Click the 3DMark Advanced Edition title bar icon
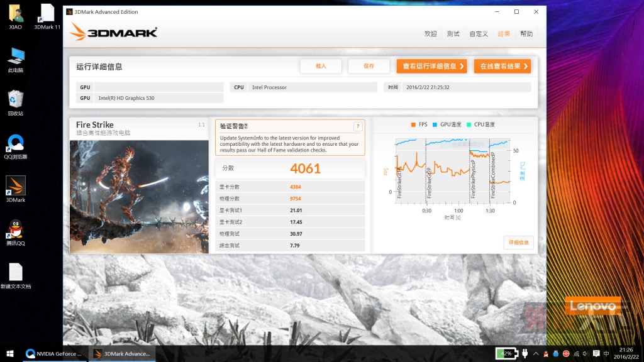 click(x=69, y=12)
